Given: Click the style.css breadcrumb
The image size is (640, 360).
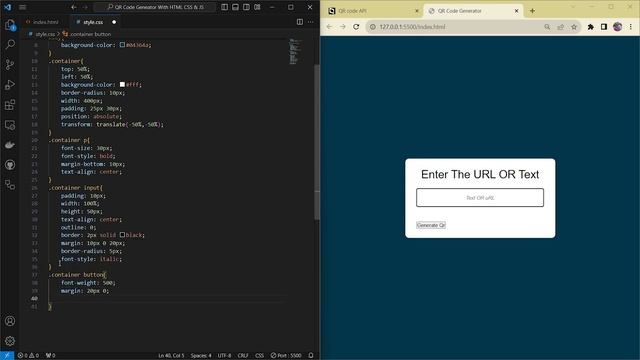Looking at the screenshot, I should tap(44, 34).
